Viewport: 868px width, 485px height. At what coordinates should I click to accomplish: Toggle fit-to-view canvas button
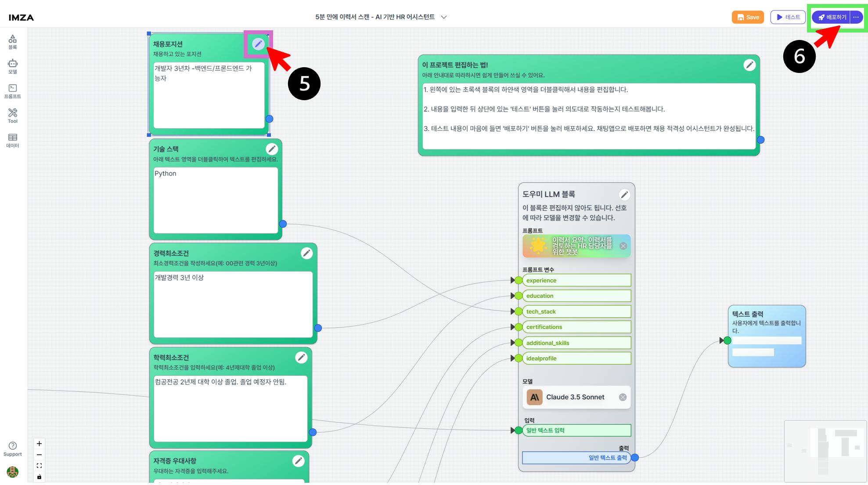point(39,466)
